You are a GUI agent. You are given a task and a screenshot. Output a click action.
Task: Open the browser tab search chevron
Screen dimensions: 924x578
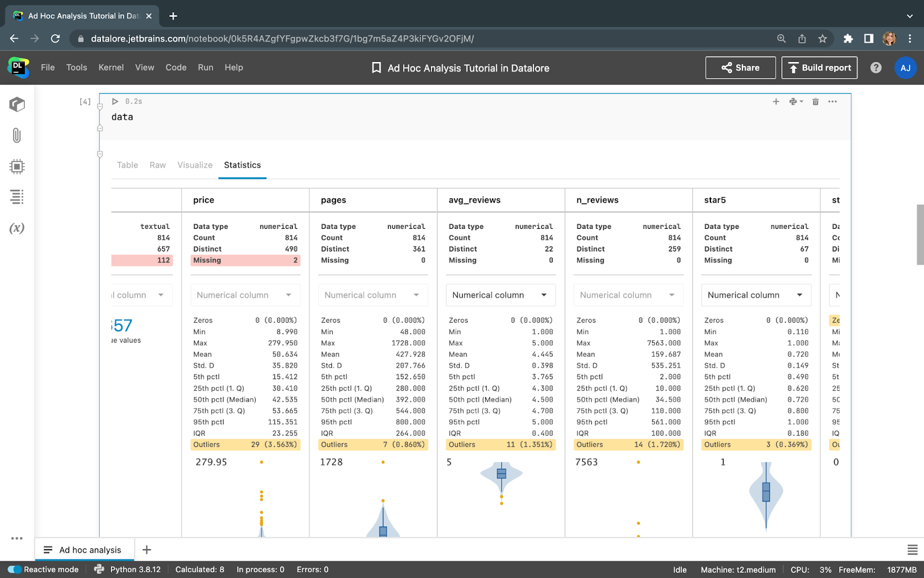pyautogui.click(x=910, y=16)
